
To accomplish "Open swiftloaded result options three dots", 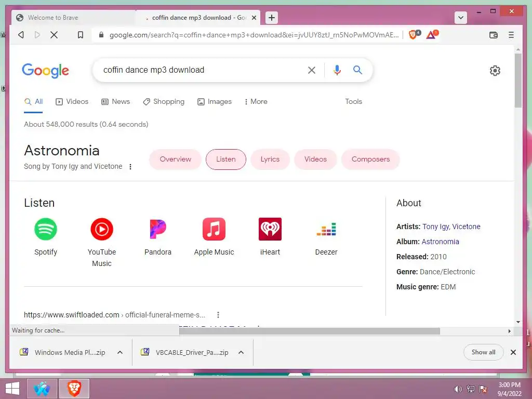I will coord(218,315).
